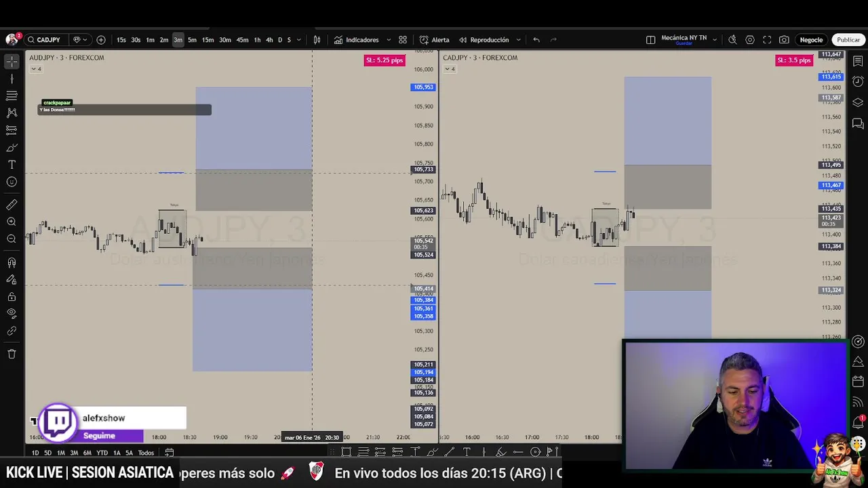This screenshot has width=868, height=488.
Task: Switch to the 1m timeframe
Action: 150,40
